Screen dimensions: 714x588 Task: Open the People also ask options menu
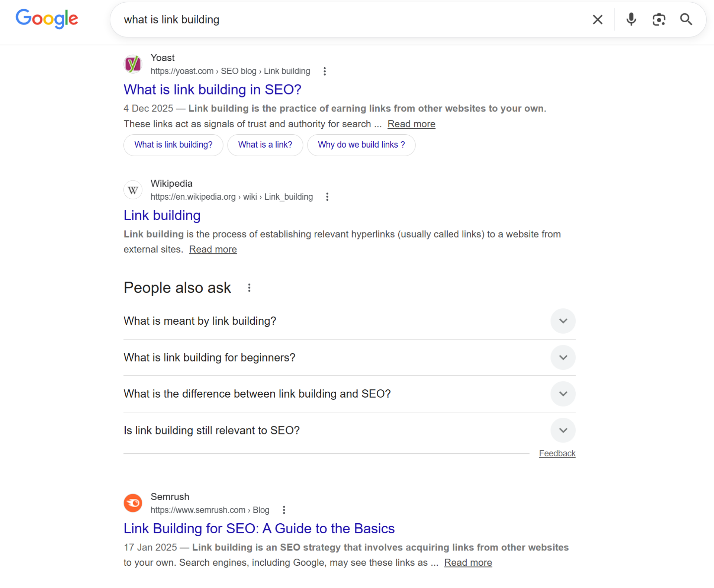pyautogui.click(x=249, y=287)
